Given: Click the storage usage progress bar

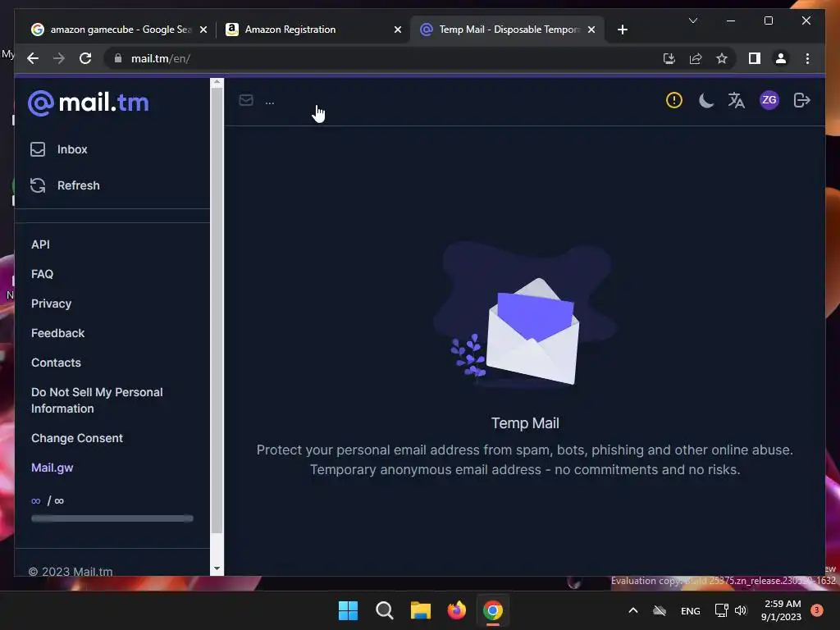Looking at the screenshot, I should point(112,518).
